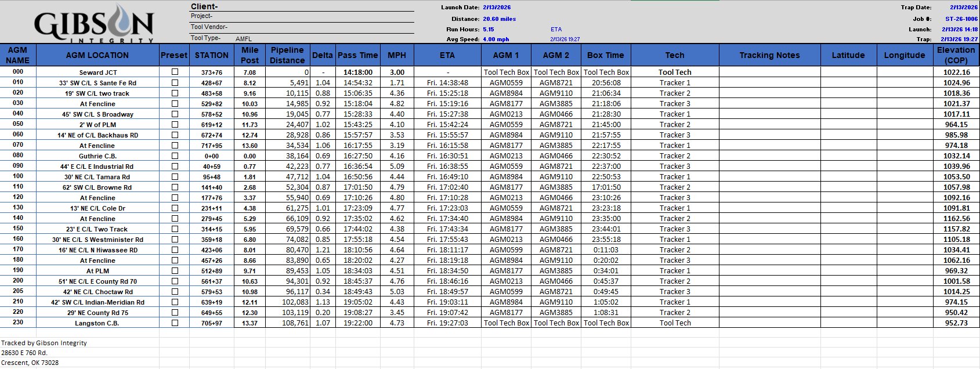Click the ETA label above 2/13/26 19:27

(556, 29)
